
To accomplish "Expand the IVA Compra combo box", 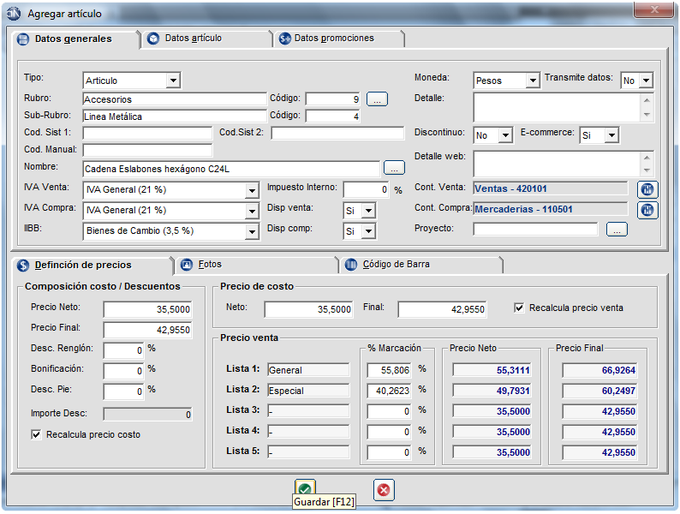I will (x=252, y=211).
